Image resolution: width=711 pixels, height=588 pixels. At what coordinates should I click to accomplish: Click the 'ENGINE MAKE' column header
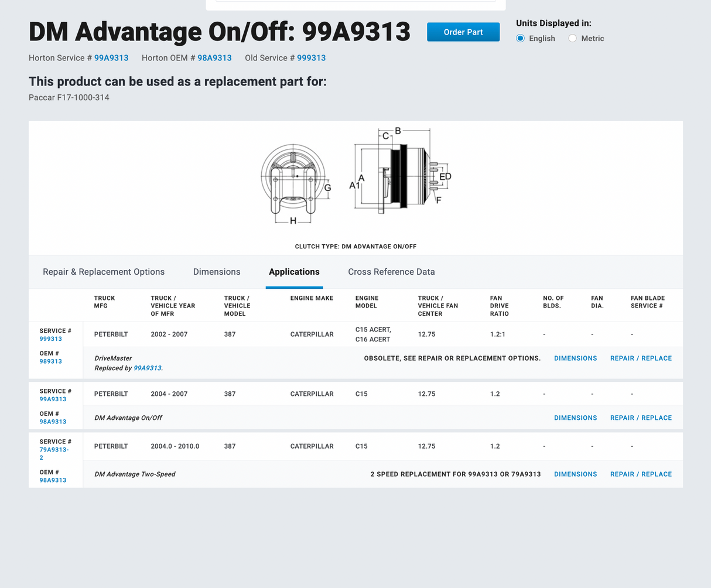(312, 298)
